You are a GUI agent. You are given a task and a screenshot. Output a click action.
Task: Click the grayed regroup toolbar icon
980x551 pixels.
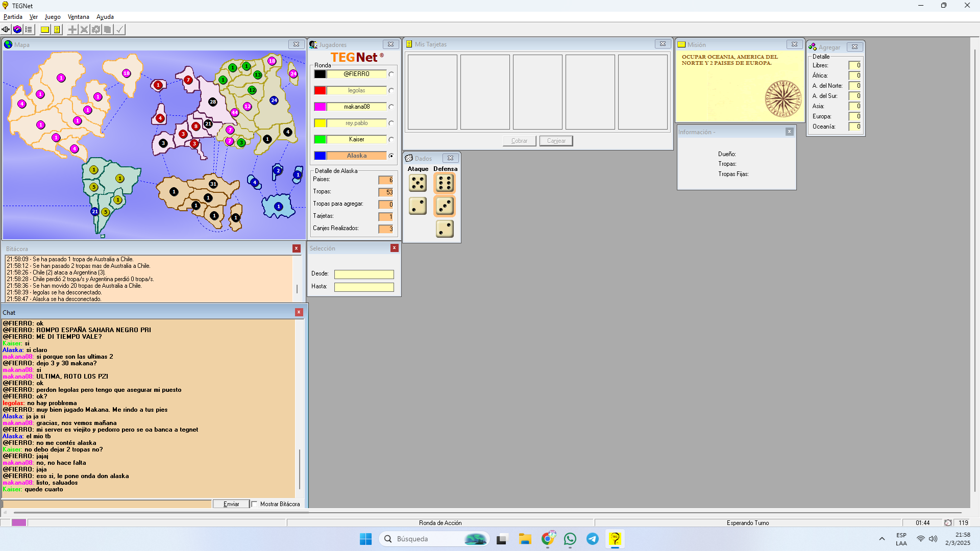(x=96, y=30)
